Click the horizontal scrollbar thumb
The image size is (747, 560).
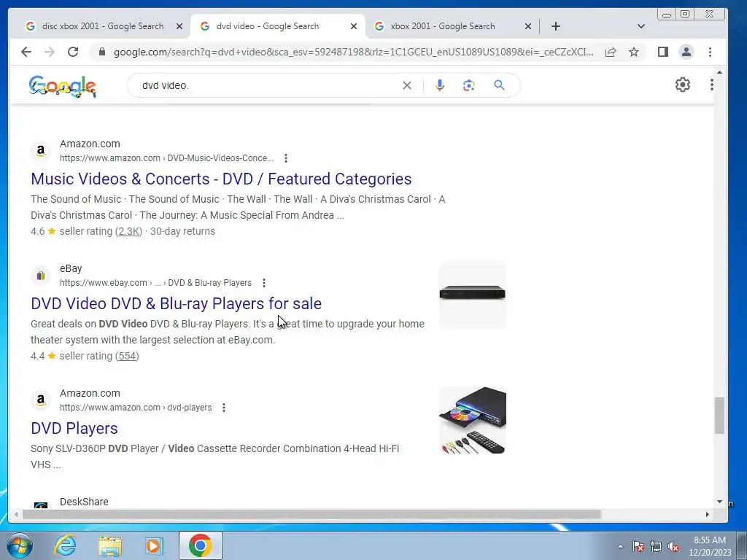[311, 514]
